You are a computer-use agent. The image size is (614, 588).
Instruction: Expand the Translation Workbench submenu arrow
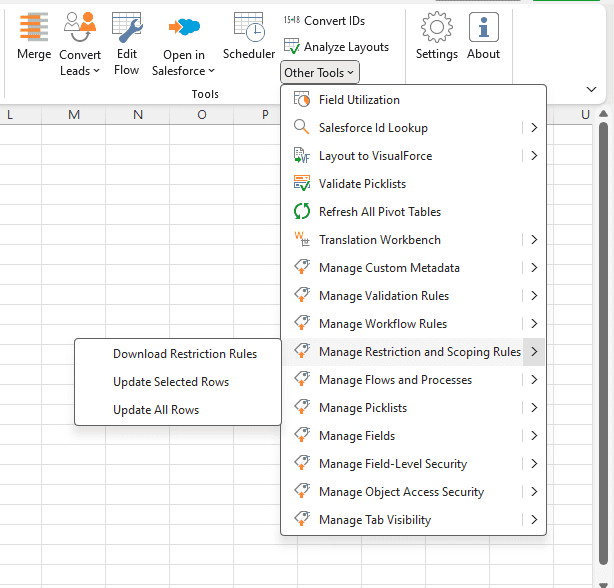click(534, 240)
